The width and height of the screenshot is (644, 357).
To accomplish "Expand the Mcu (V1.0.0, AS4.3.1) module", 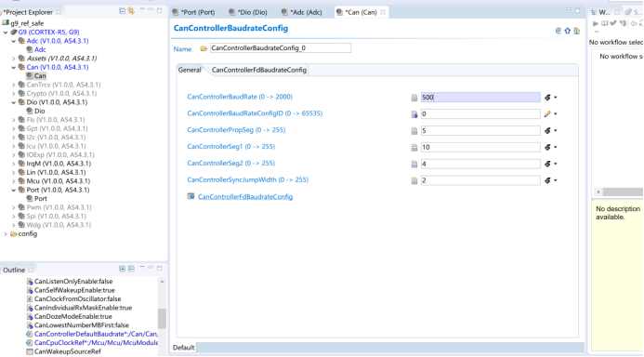I will [x=14, y=181].
